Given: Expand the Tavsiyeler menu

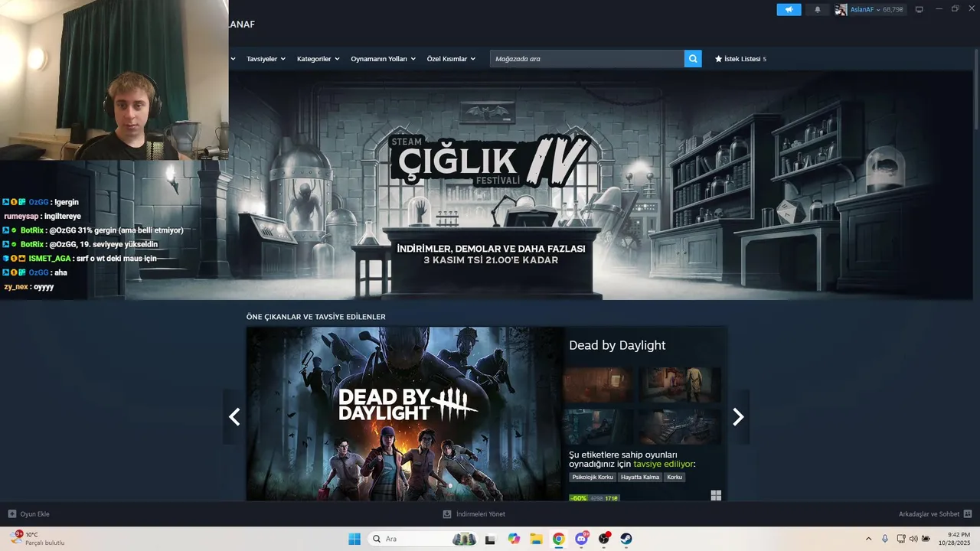Looking at the screenshot, I should [x=266, y=59].
